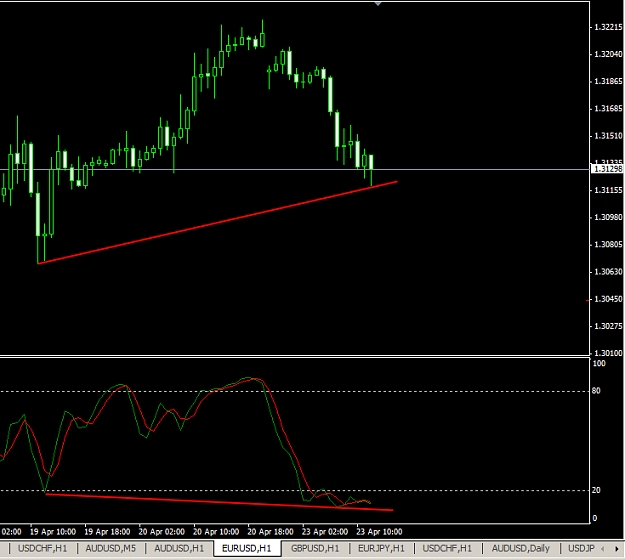Click the indicator scale value 100
Viewport: 625px width, 560px height.
point(599,363)
